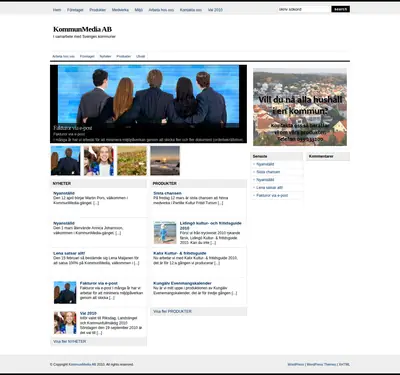
Task: Open 'Fakturor via e-post' in NYHETER column
Action: 99,283
